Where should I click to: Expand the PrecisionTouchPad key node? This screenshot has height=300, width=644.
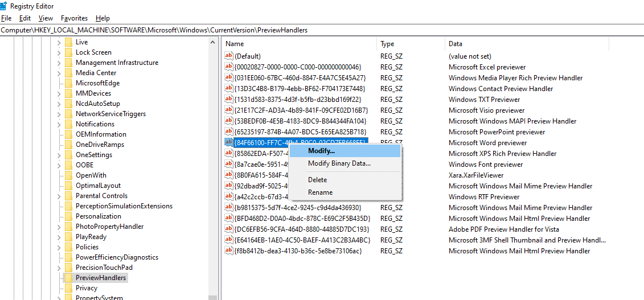click(x=59, y=268)
